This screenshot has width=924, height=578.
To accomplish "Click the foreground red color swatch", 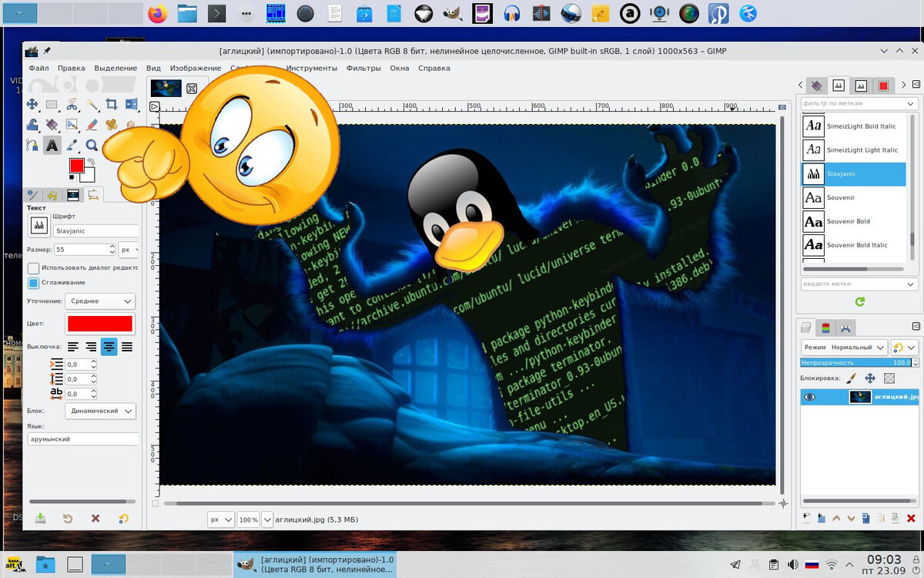I will point(76,166).
